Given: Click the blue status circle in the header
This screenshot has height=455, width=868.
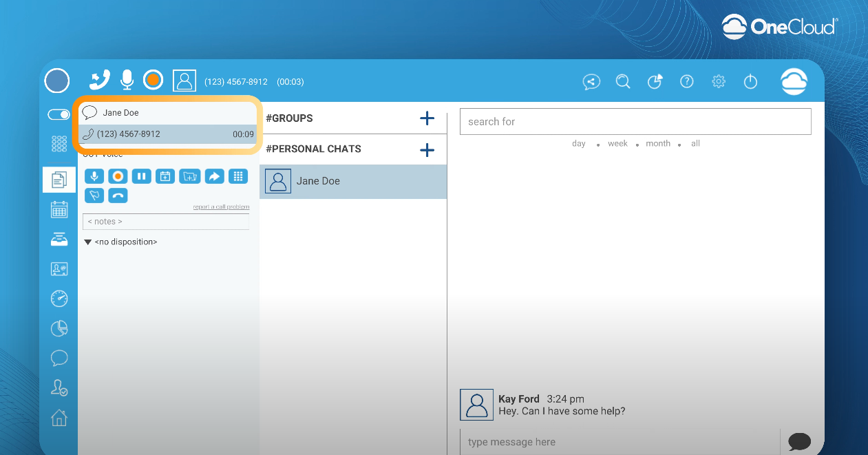Looking at the screenshot, I should click(57, 81).
